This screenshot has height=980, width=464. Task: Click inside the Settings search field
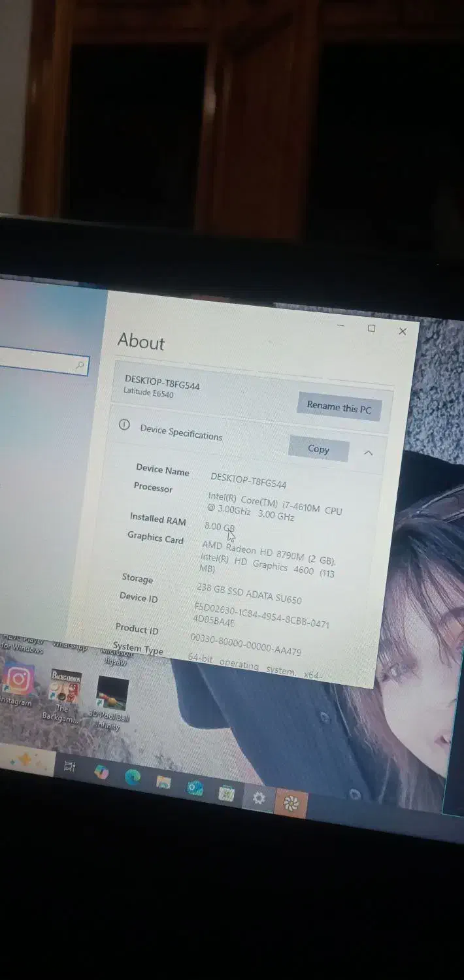point(43,361)
